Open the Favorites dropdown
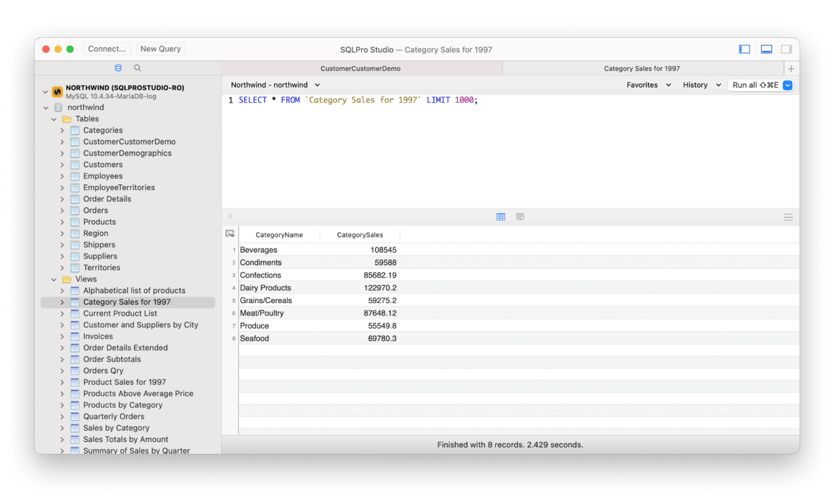 point(648,85)
